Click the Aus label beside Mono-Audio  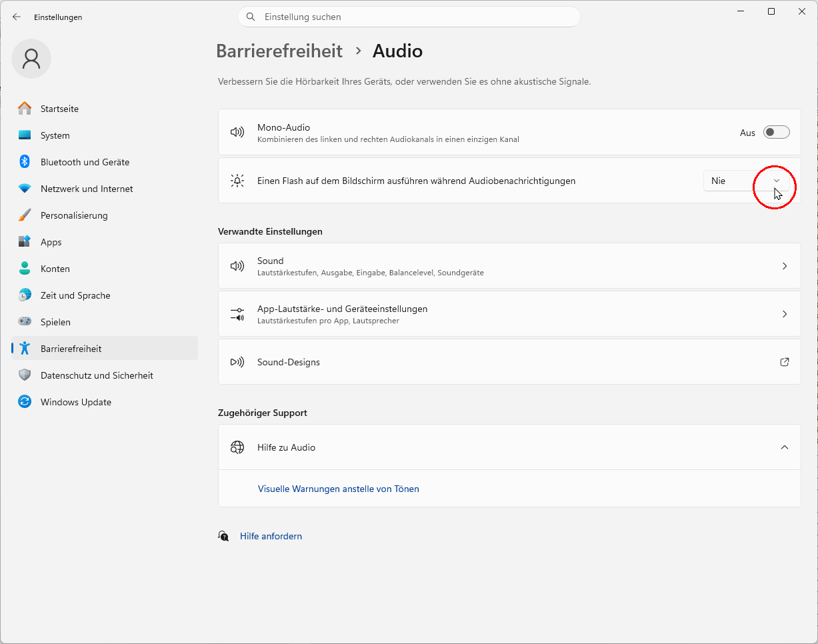pyautogui.click(x=747, y=133)
